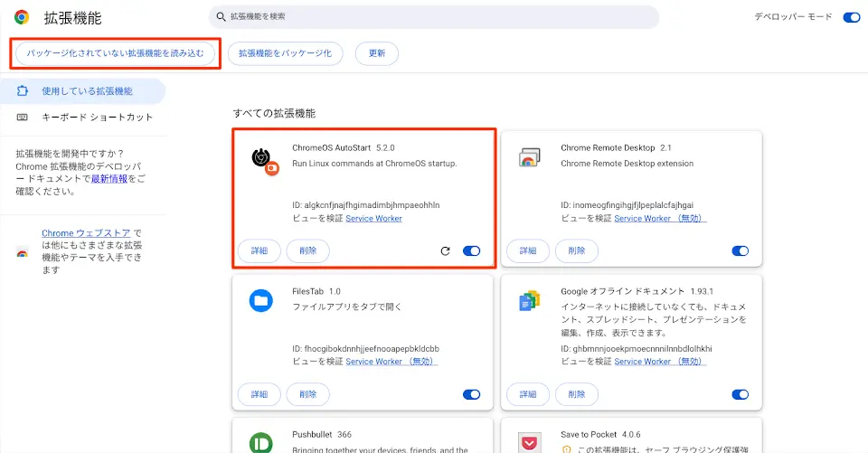This screenshot has height=453, width=868.
Task: Open 詳細 for Google オフライン ドキュメント
Action: 528,394
